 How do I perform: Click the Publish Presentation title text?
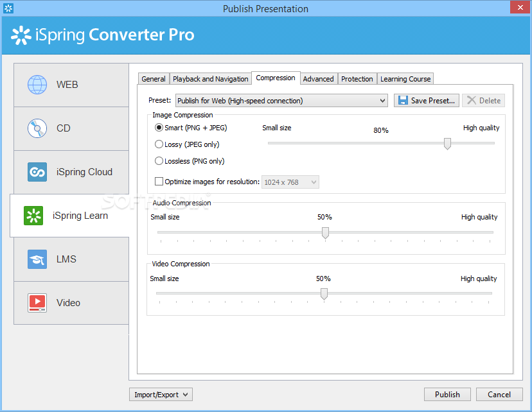pyautogui.click(x=265, y=9)
